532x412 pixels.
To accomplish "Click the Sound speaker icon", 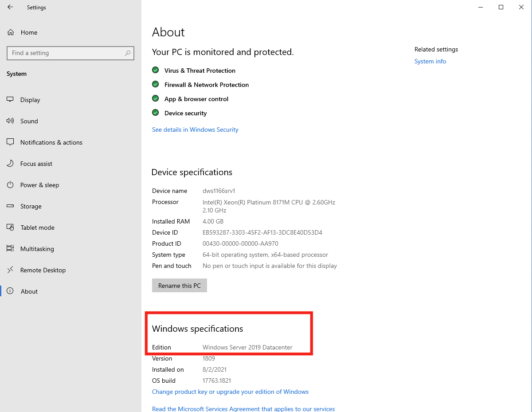I will 10,121.
